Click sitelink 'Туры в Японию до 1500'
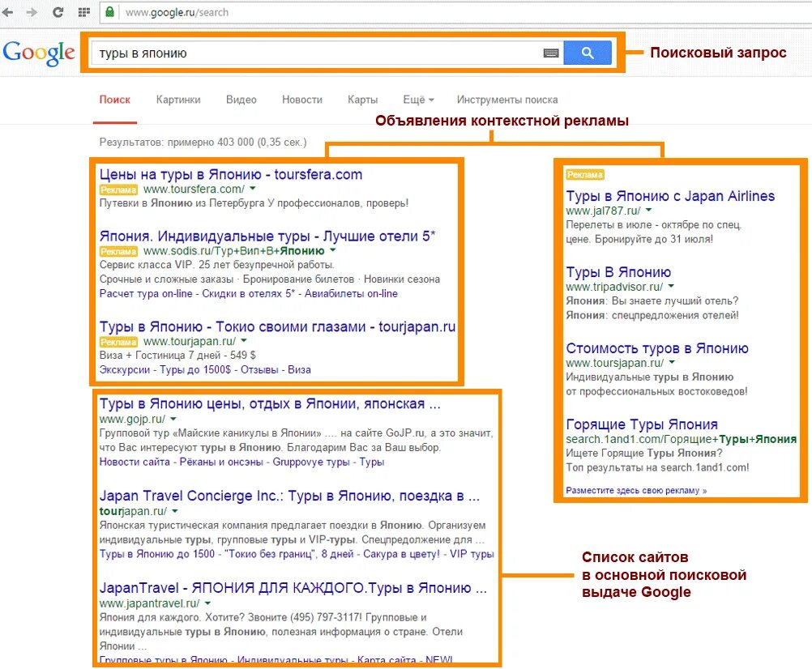The height and width of the screenshot is (669, 812). click(157, 554)
